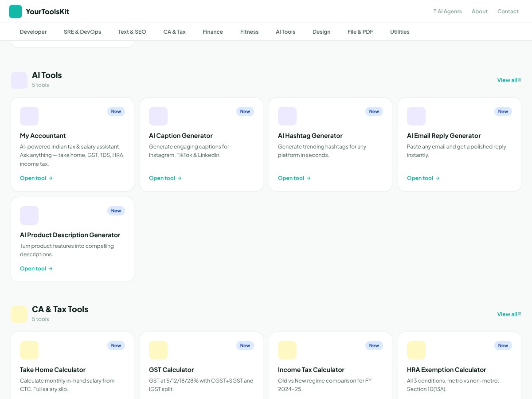Screen dimensions: 532x399
Task: Click the My Accountant card icon
Action: (x=29, y=116)
